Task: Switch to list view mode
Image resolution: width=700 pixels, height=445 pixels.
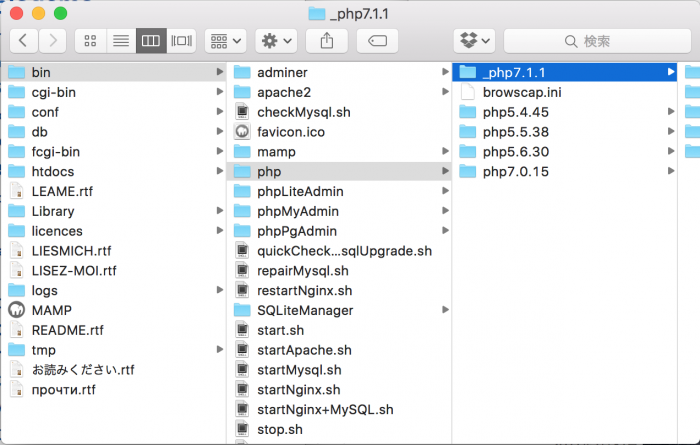Action: (x=121, y=41)
